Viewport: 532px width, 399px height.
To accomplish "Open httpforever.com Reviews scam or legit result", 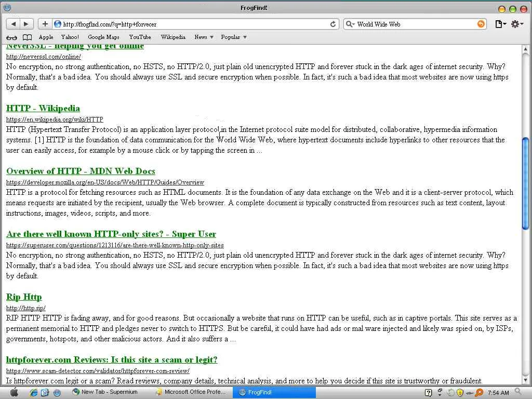I will click(x=112, y=360).
